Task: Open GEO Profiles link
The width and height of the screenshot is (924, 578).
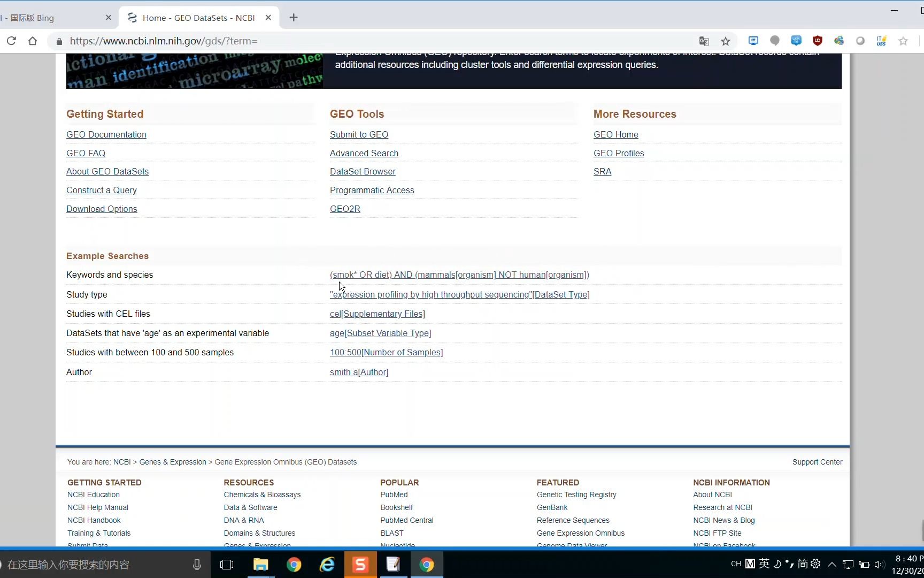Action: pyautogui.click(x=619, y=153)
